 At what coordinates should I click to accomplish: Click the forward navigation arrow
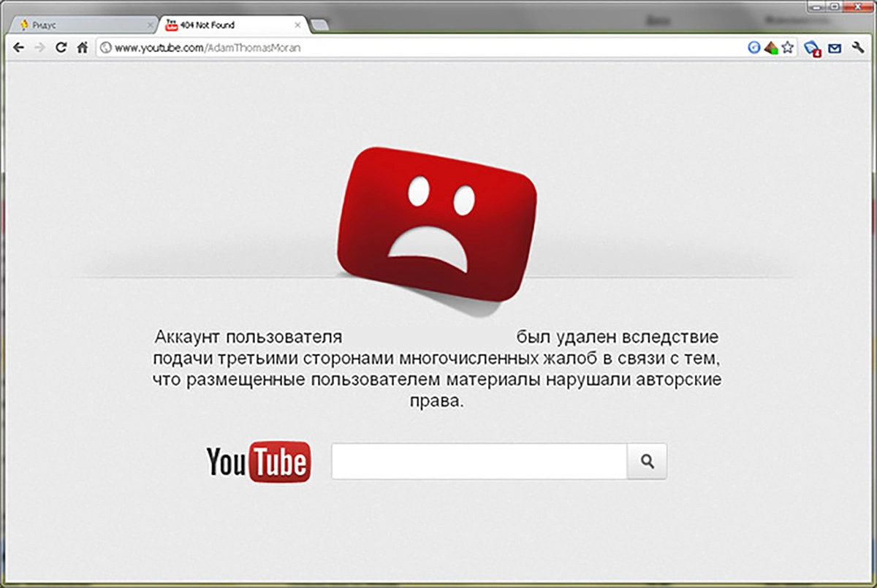pyautogui.click(x=39, y=47)
